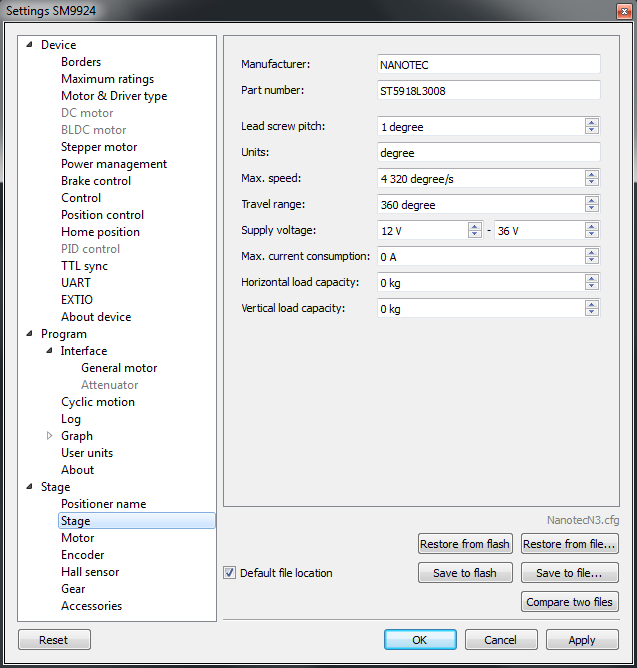Collapse the Device tree section
This screenshot has height=668, width=637.
point(30,45)
